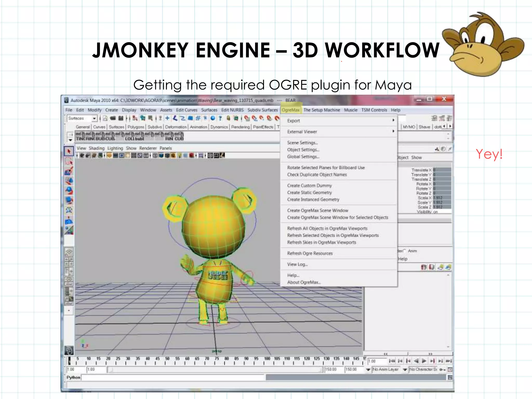This screenshot has width=532, height=399.
Task: Click Create OgreMax Scene Window
Action: [x=317, y=210]
